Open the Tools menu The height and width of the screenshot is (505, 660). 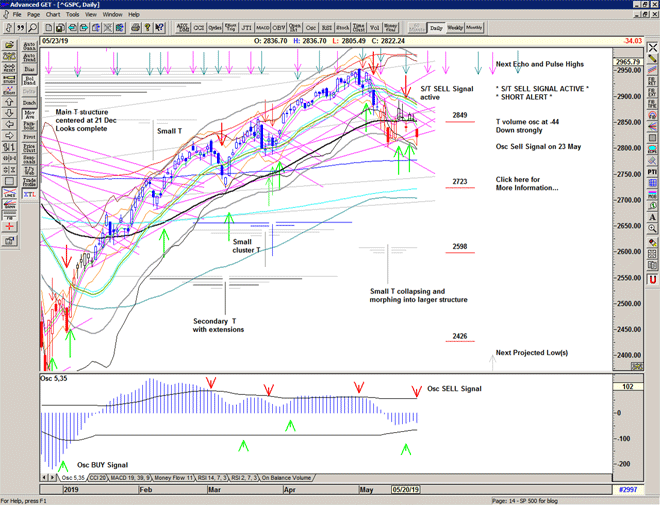coord(73,15)
